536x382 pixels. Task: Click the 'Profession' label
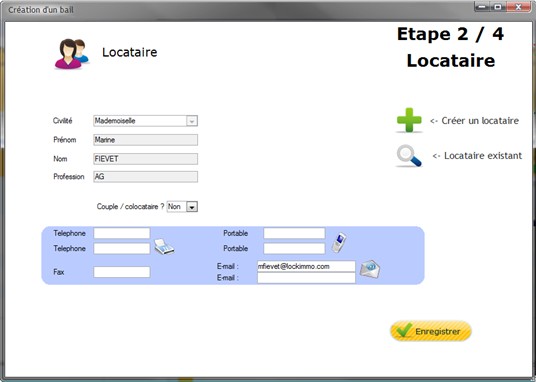(x=69, y=177)
